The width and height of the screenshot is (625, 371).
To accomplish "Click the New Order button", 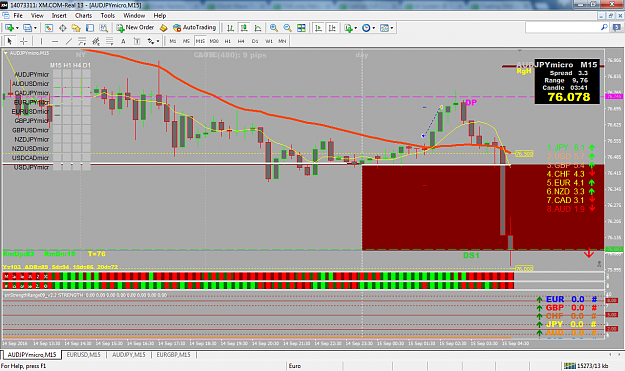I will [x=135, y=27].
